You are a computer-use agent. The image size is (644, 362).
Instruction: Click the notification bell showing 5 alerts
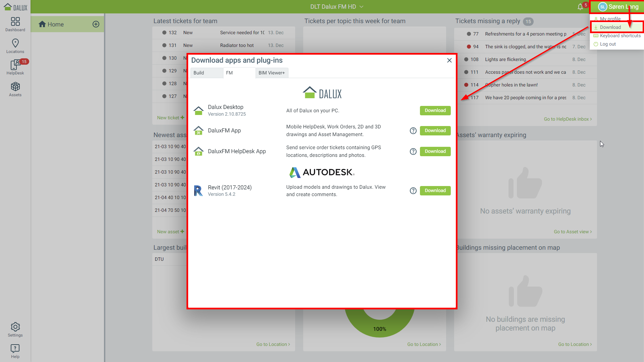580,6
